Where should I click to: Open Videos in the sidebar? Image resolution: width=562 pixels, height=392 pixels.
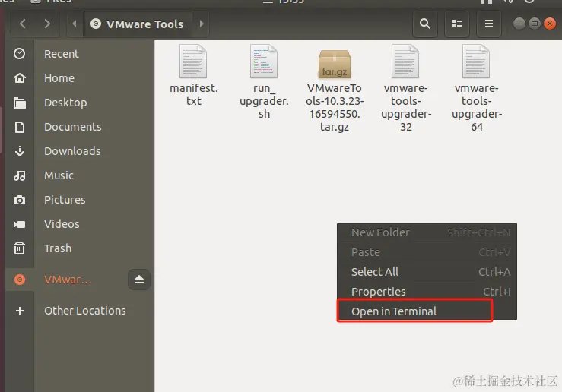click(x=62, y=224)
